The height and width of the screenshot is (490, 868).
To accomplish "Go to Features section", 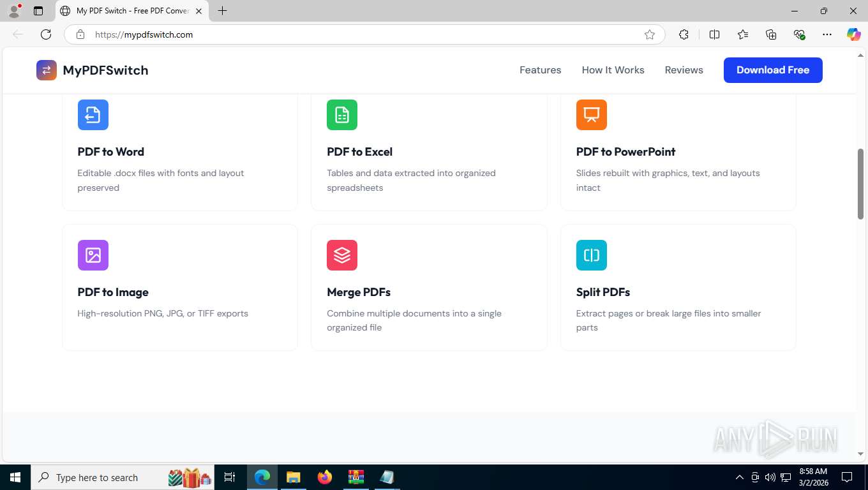I will point(541,70).
